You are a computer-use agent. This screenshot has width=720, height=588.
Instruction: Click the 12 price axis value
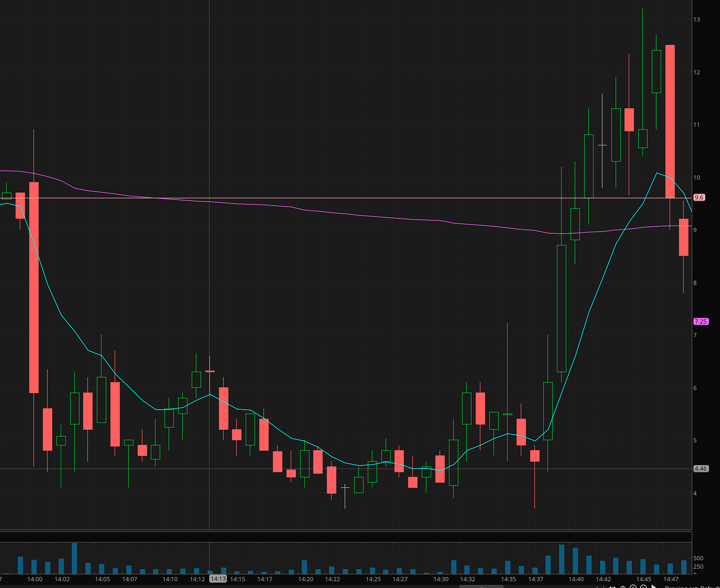point(697,72)
